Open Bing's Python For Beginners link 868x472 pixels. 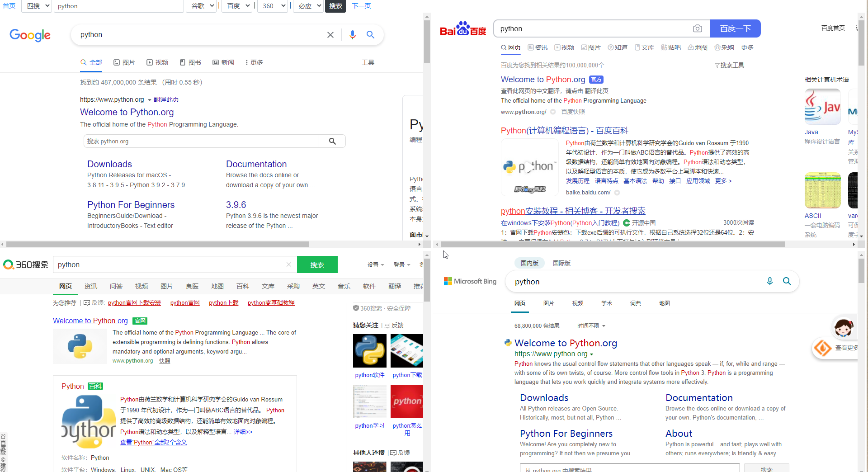tap(566, 434)
